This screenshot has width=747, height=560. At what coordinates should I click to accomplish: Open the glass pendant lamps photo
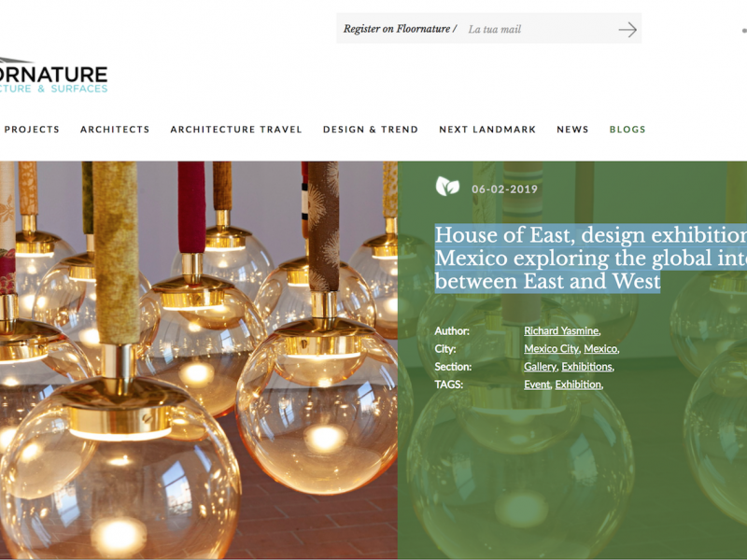199,360
